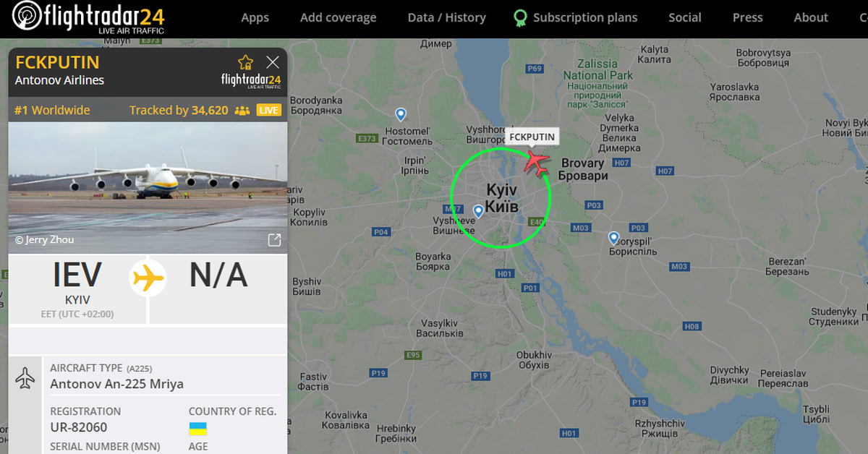The width and height of the screenshot is (868, 454).
Task: Click the FCKPUTIN callsign label on map
Action: pos(532,137)
